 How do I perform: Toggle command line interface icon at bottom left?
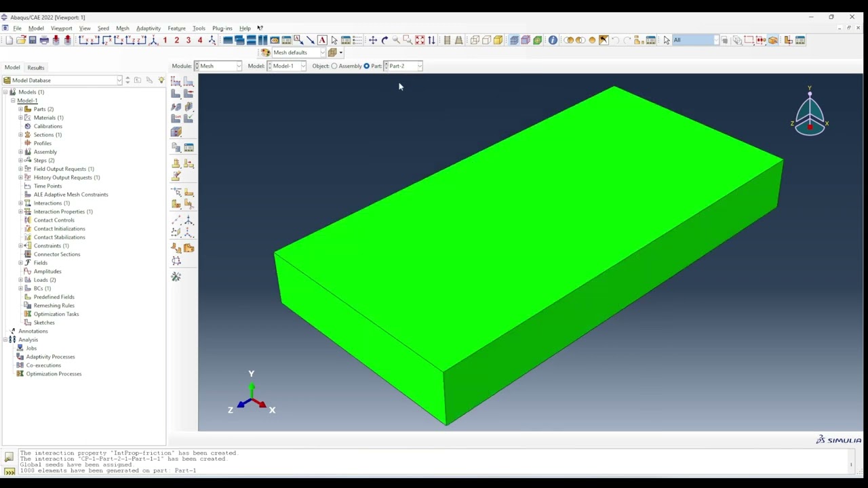click(9, 471)
